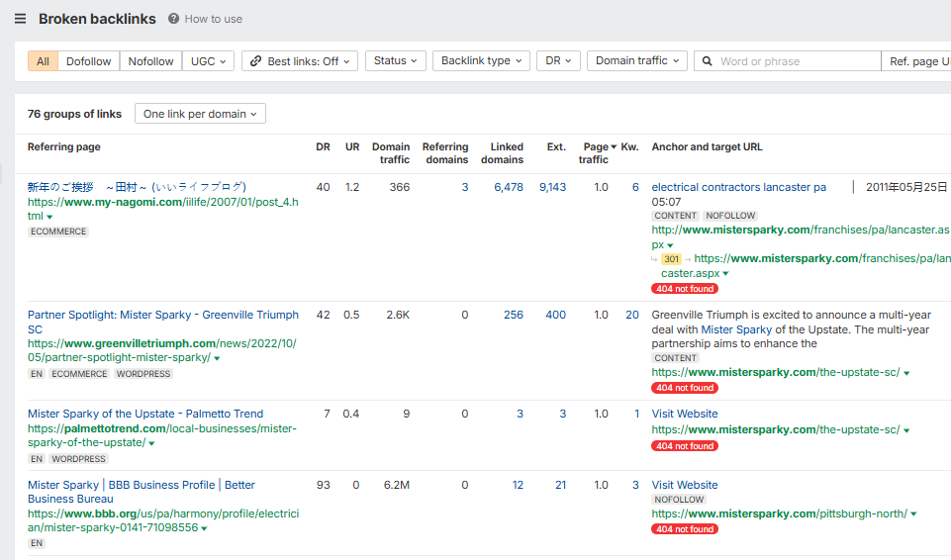
Task: Sort by the DR column header
Action: [323, 146]
